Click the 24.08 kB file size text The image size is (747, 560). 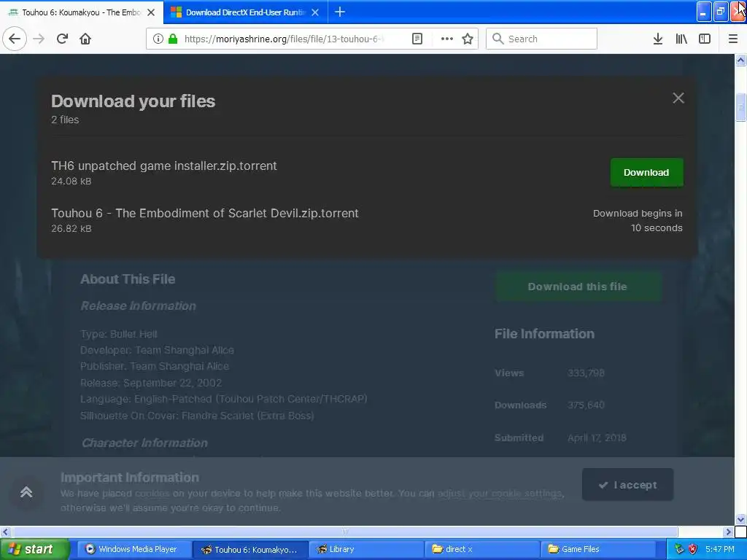(x=71, y=182)
